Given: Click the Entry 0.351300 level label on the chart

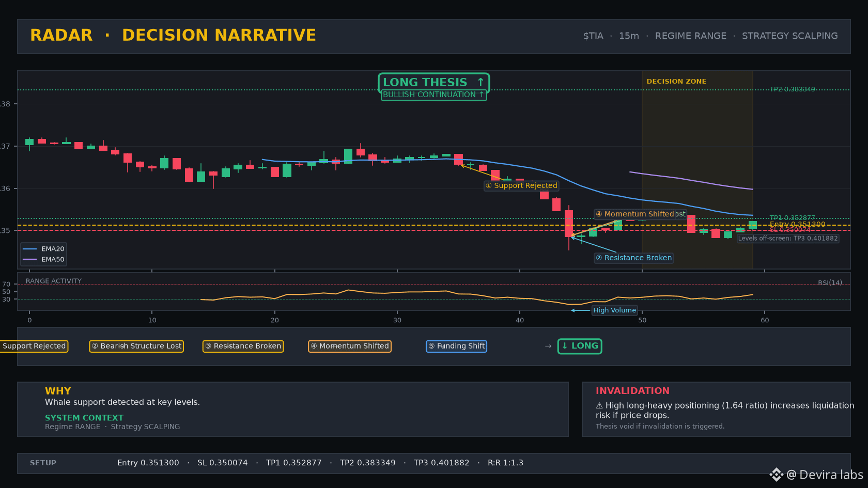Looking at the screenshot, I should pos(797,224).
